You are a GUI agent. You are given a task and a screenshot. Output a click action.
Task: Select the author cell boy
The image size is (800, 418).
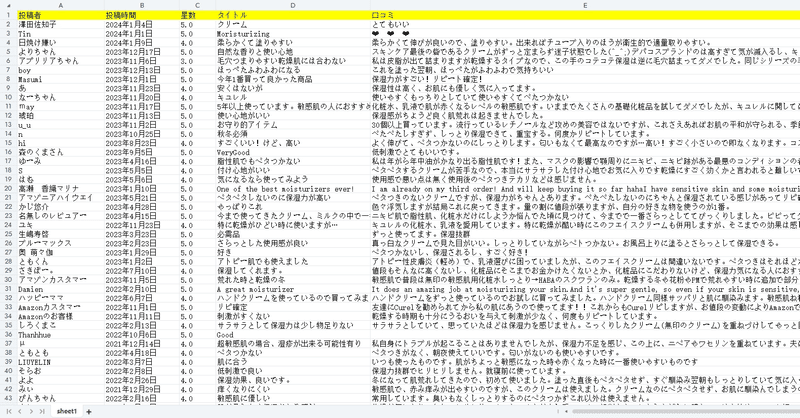point(60,70)
